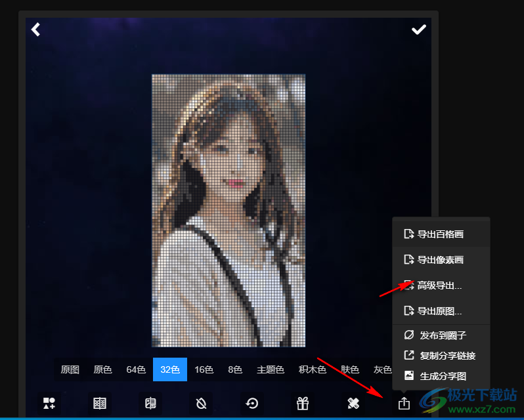Open the gift box icon
This screenshot has width=524, height=420.
point(303,403)
